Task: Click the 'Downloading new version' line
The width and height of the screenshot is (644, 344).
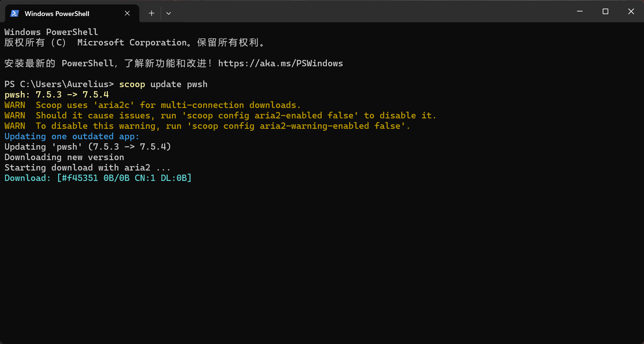Action: (64, 157)
